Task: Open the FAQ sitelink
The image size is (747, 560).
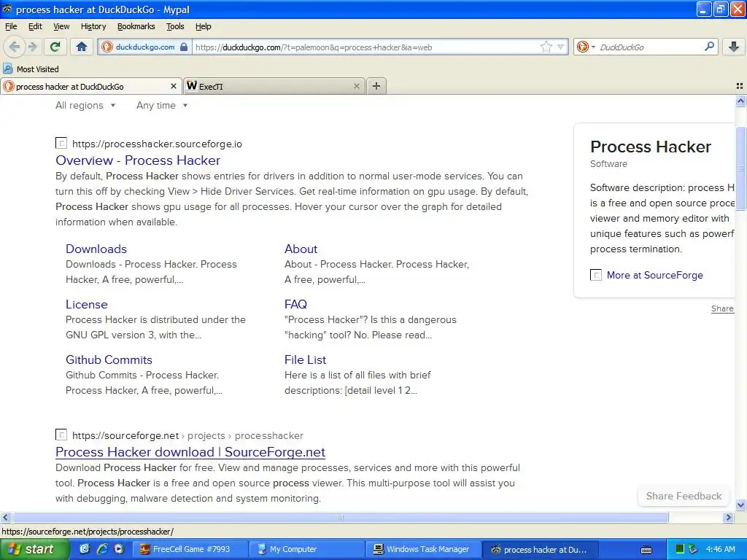Action: pos(296,304)
